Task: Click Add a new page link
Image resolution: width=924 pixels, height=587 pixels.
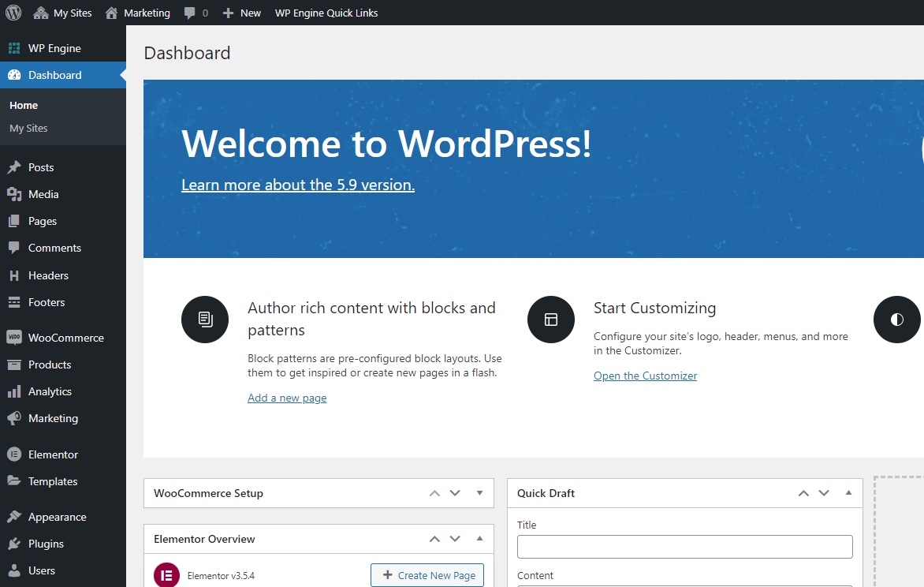Action: (287, 398)
